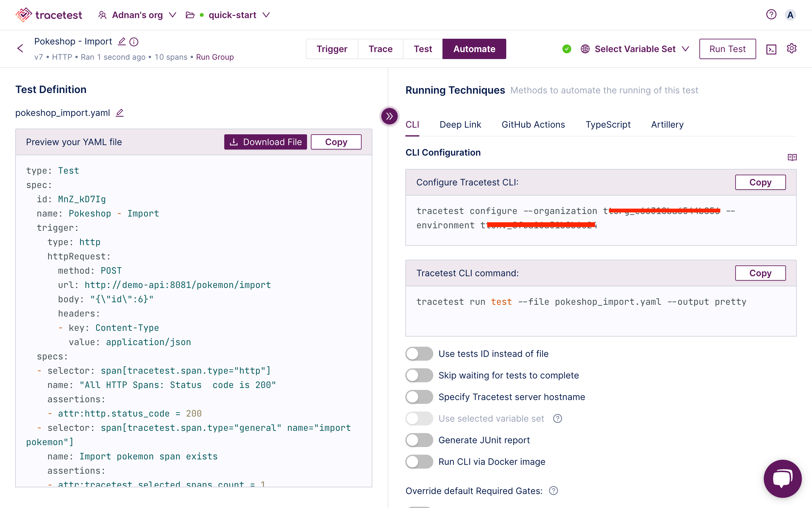The height and width of the screenshot is (508, 812).
Task: Open the TypeScript tab
Action: coord(608,125)
